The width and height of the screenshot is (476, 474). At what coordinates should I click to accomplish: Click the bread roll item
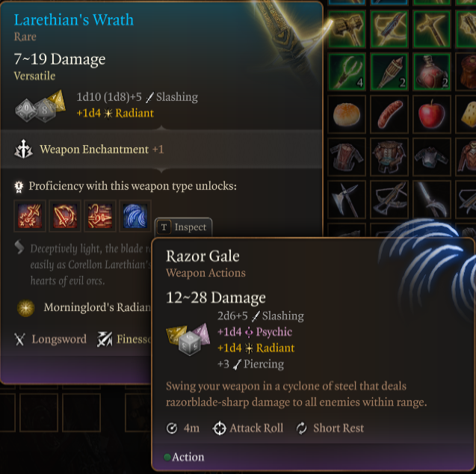click(347, 114)
